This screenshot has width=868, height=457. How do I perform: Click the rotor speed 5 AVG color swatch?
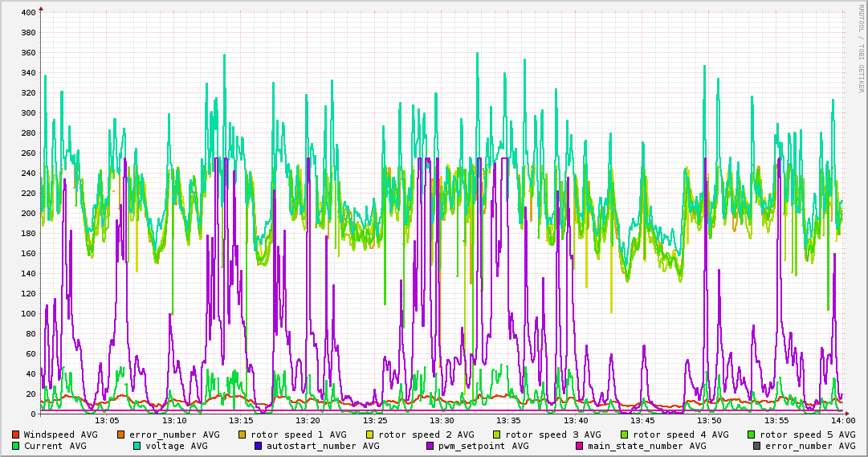point(751,435)
